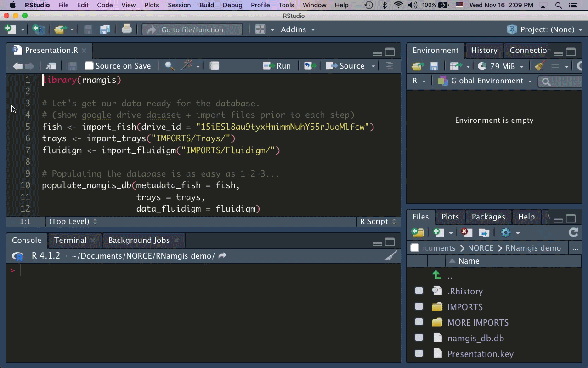Compile report notebook icon

click(x=214, y=66)
